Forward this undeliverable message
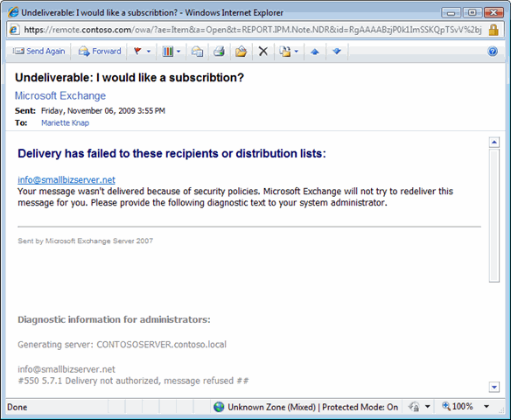This screenshot has width=511, height=420. click(x=100, y=52)
